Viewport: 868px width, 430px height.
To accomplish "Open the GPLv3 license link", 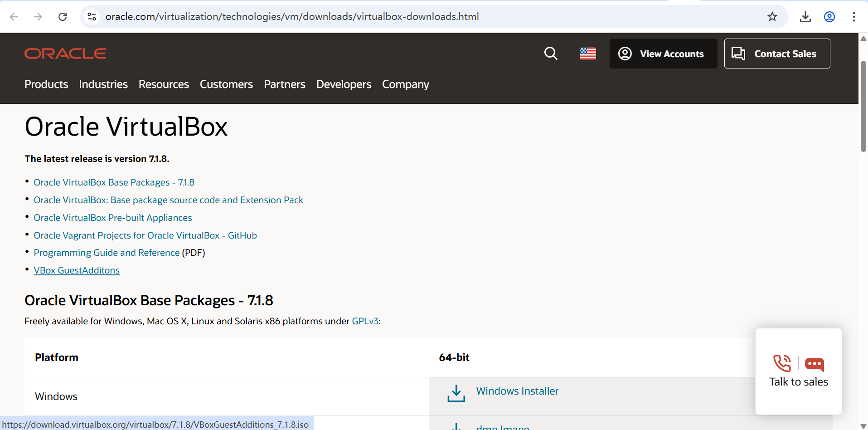I will [x=365, y=321].
